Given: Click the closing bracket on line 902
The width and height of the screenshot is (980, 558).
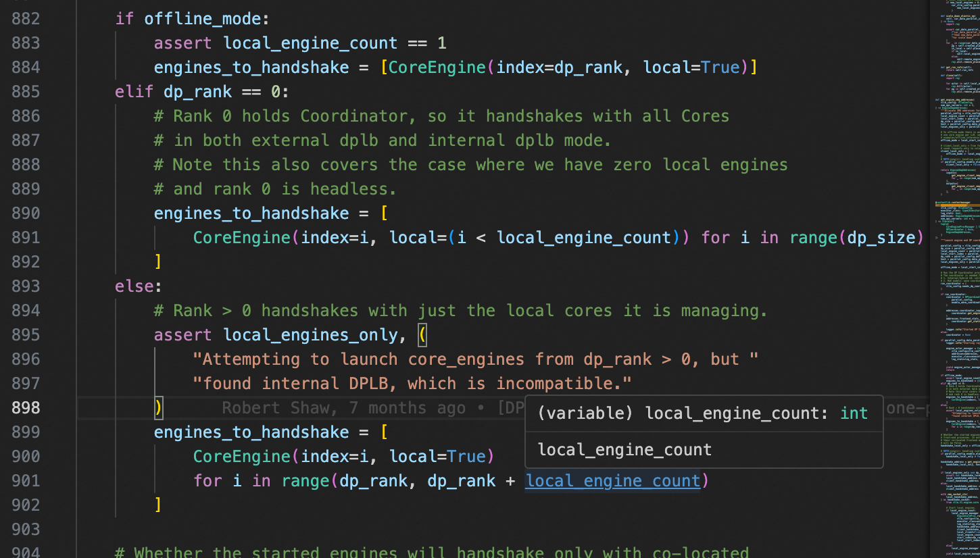Looking at the screenshot, I should pos(158,505).
